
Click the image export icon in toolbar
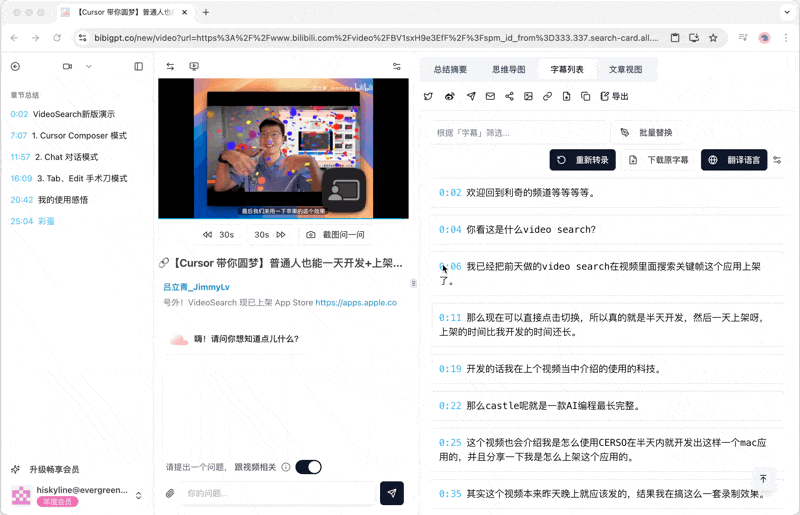529,96
